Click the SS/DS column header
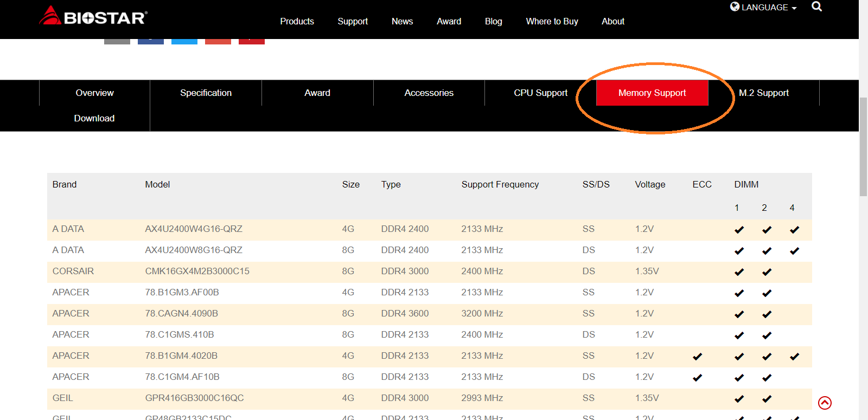Viewport: 868px width, 420px height. (x=596, y=184)
